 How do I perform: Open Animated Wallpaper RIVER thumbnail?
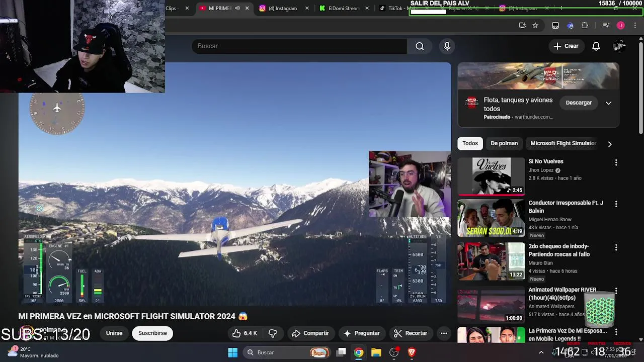tap(491, 305)
